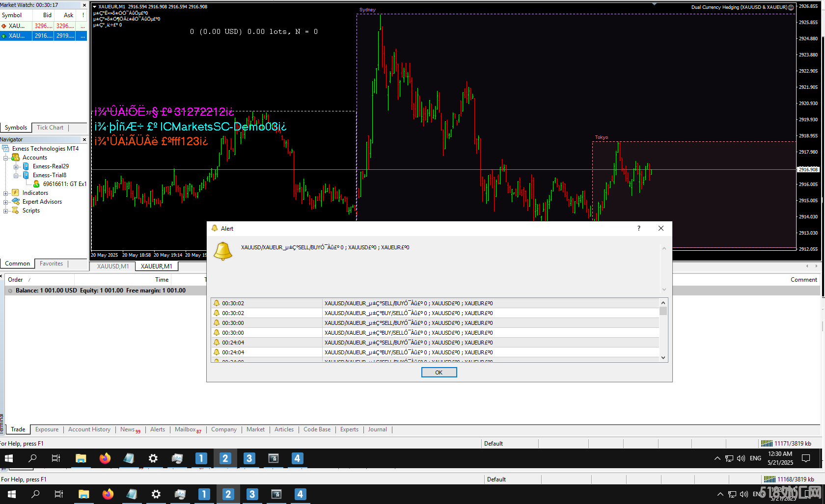Expand the Expert Advisors node
This screenshot has width=825, height=504.
6,202
